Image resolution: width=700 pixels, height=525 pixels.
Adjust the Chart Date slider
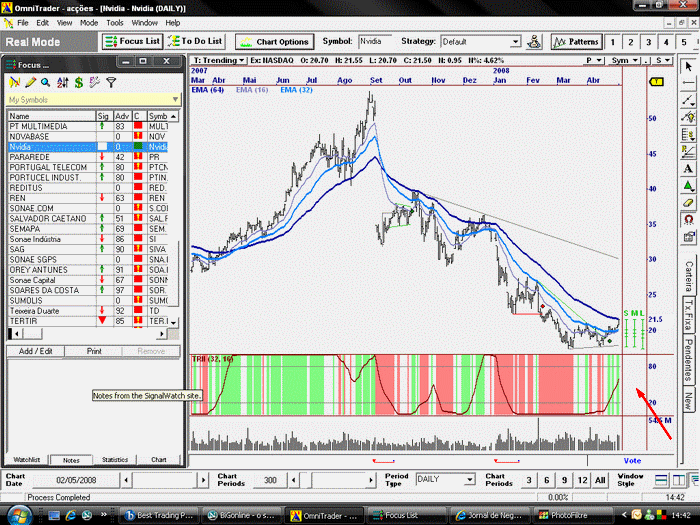(x=165, y=480)
